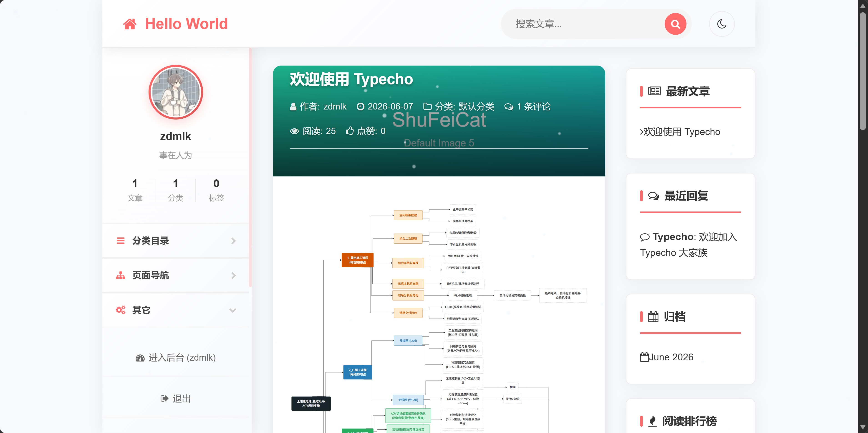868x433 pixels.
Task: Click the 2026-06-07 post date
Action: pyautogui.click(x=390, y=107)
